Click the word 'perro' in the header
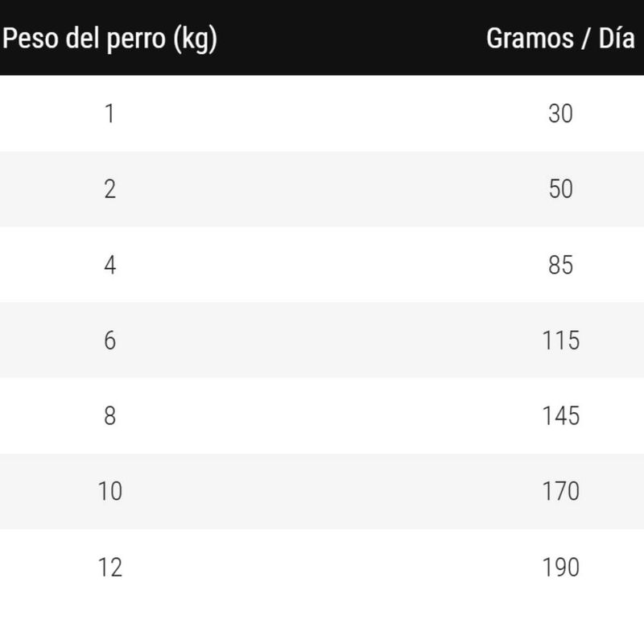This screenshot has height=644, width=644. click(136, 40)
